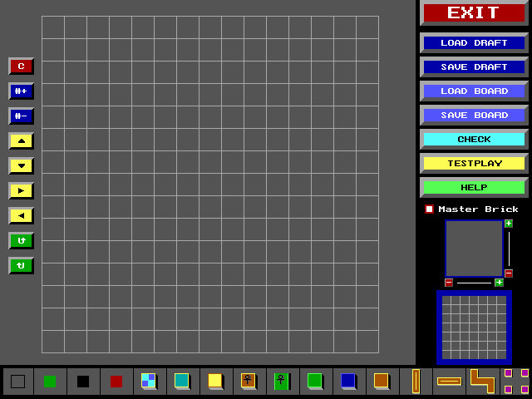The height and width of the screenshot is (399, 532).
Task: Select the small green square tile
Action: [x=50, y=382]
